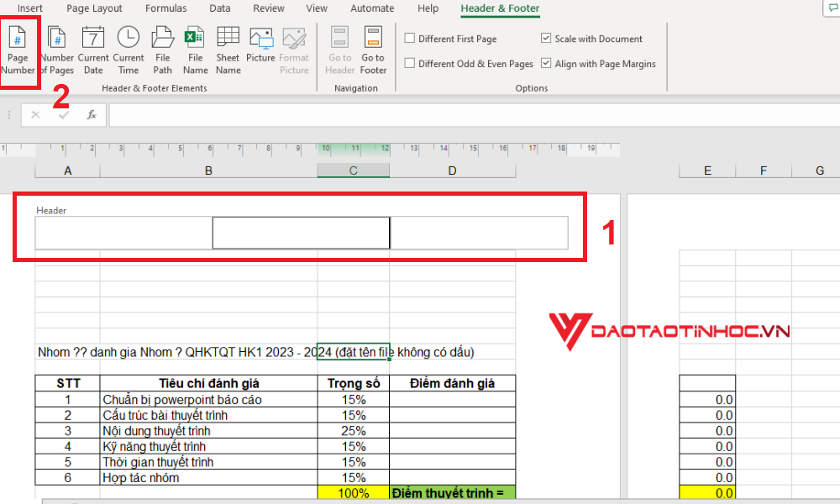Insert Picture into header
This screenshot has width=840, height=504.
click(261, 45)
